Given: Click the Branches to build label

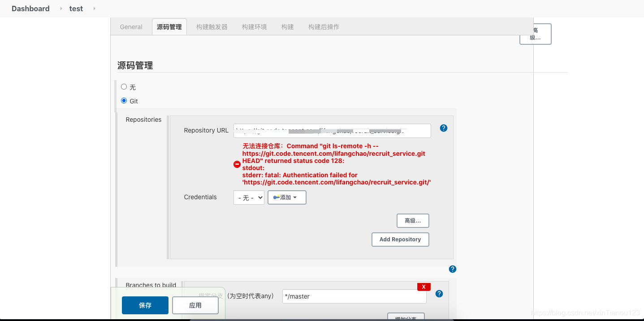Looking at the screenshot, I should pos(151,285).
